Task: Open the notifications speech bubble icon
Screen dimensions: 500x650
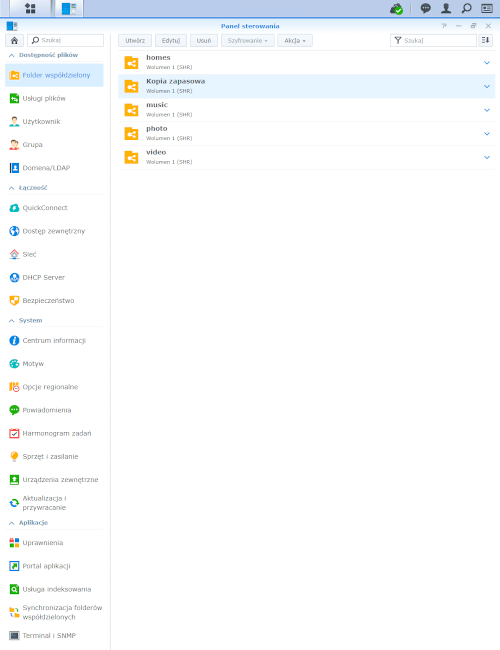Action: click(x=425, y=8)
